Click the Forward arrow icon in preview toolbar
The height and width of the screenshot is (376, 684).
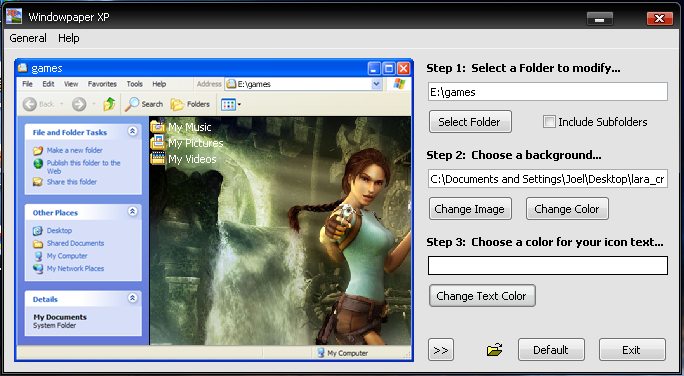coord(79,104)
